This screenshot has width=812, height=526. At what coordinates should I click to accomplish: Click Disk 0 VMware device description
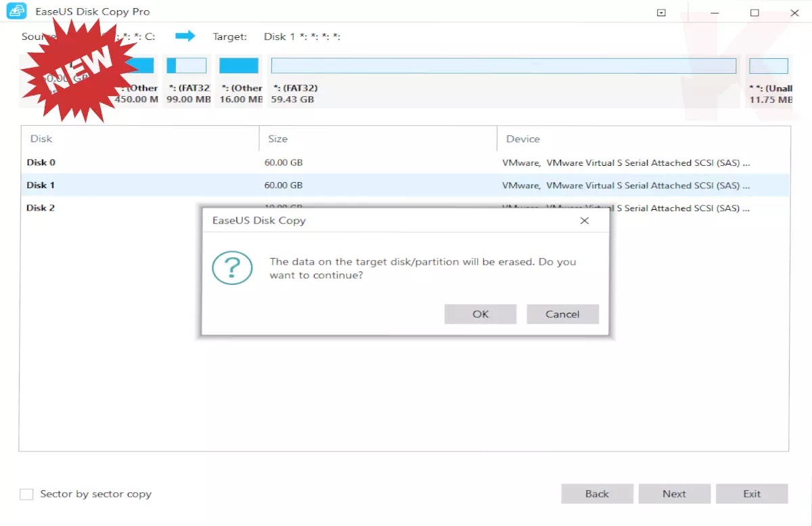626,162
